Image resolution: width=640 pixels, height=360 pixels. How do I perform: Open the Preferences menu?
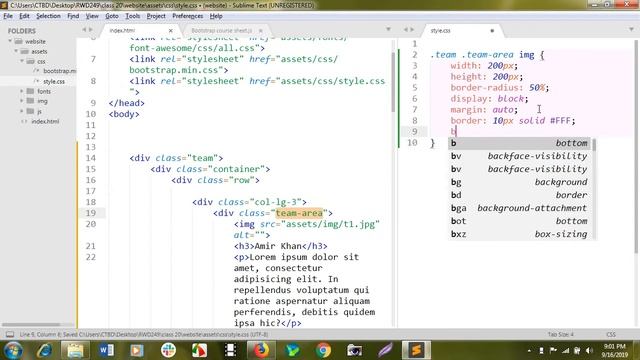pos(187,16)
